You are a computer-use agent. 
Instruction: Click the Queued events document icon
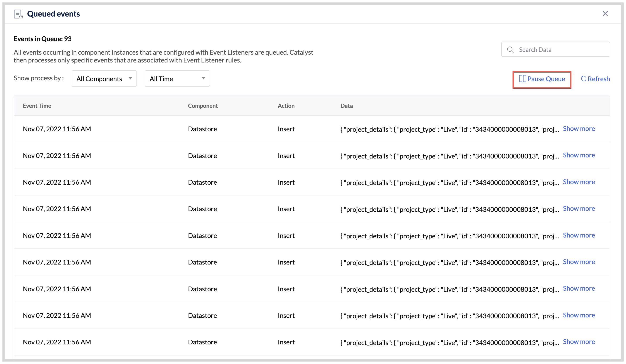click(18, 14)
